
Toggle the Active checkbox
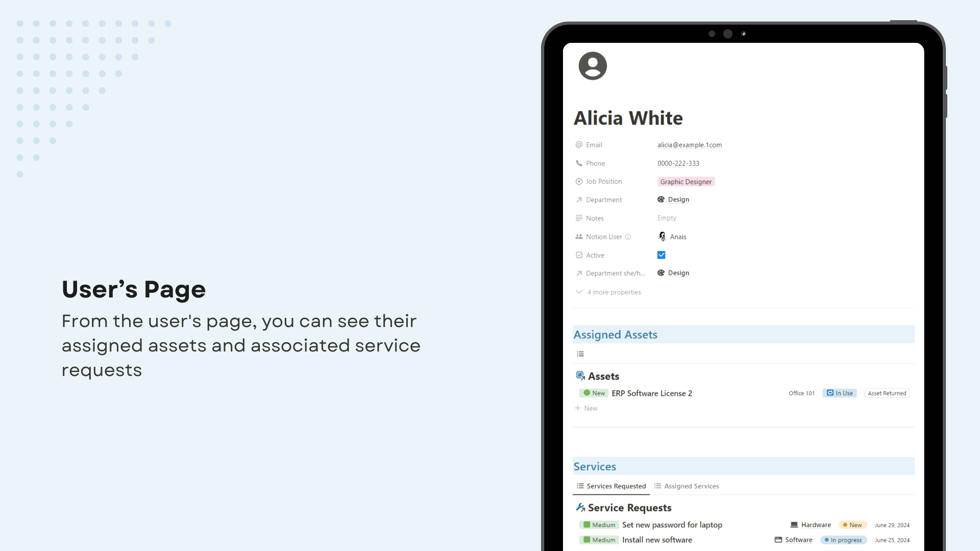(661, 255)
